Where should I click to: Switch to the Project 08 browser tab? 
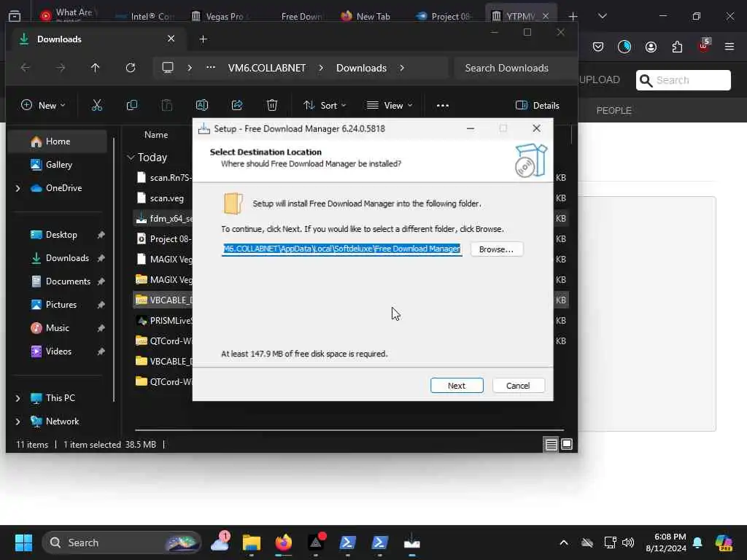click(443, 16)
